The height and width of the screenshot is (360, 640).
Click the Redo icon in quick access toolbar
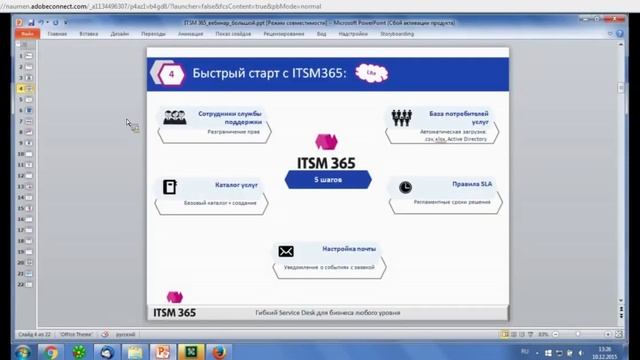[x=56, y=23]
